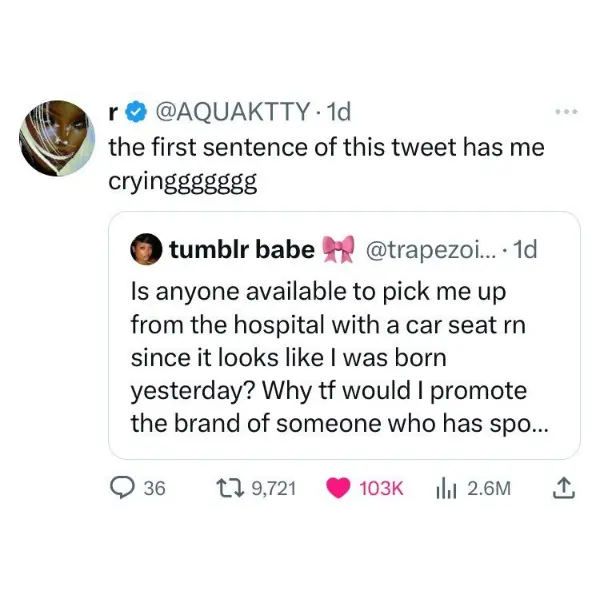Click the reply speech bubble icon
The image size is (600, 600).
coord(122,488)
